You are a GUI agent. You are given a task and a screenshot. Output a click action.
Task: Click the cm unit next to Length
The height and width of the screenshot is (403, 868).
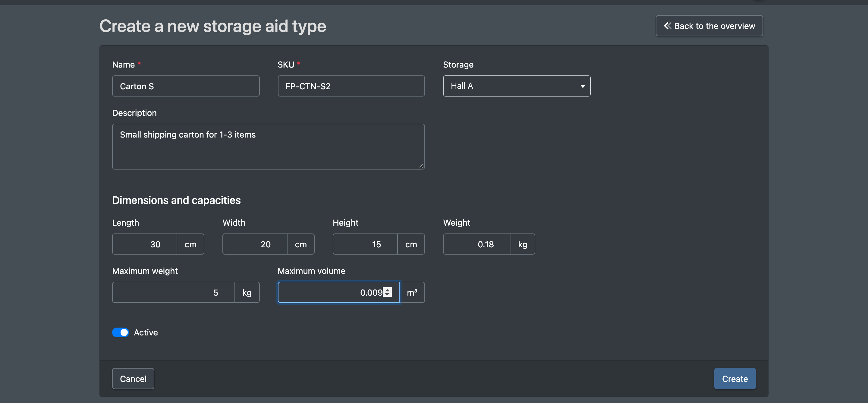click(190, 244)
